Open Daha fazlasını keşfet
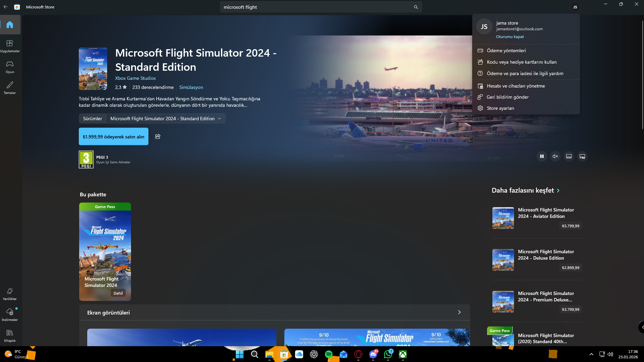Viewport: 644px width, 362px height. pyautogui.click(x=525, y=191)
